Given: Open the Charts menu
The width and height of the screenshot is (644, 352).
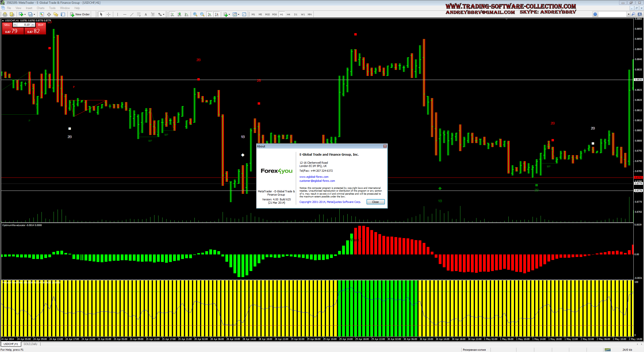Looking at the screenshot, I should (40, 8).
